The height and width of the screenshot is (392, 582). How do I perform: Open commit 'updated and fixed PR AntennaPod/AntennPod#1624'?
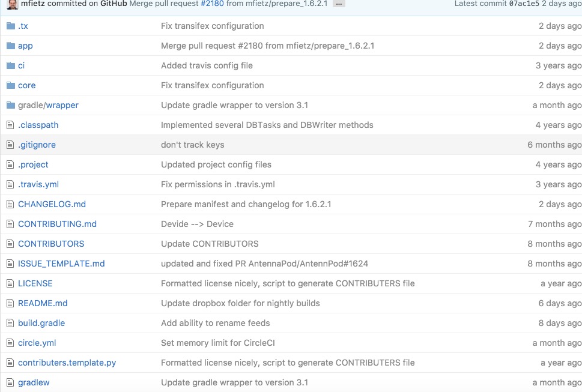click(x=265, y=264)
